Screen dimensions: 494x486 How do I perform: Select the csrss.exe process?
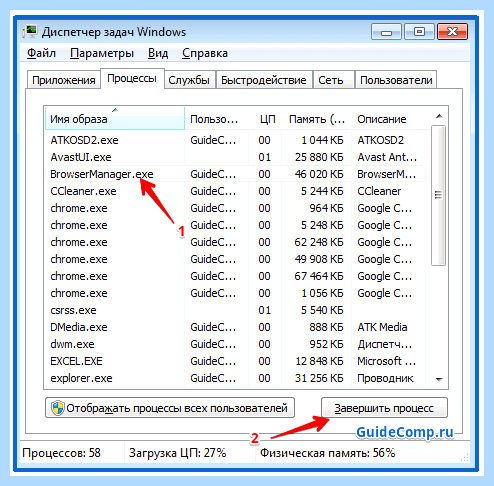tap(235, 310)
